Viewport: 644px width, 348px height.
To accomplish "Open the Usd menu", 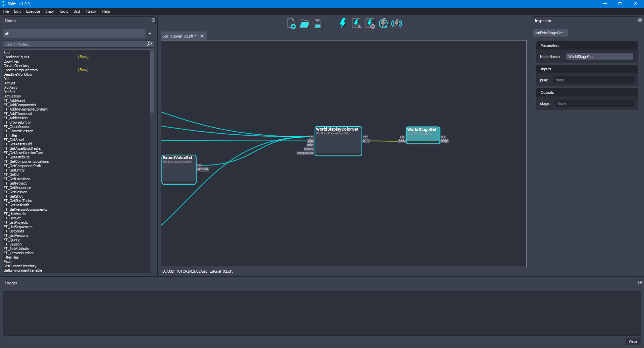I will [76, 11].
